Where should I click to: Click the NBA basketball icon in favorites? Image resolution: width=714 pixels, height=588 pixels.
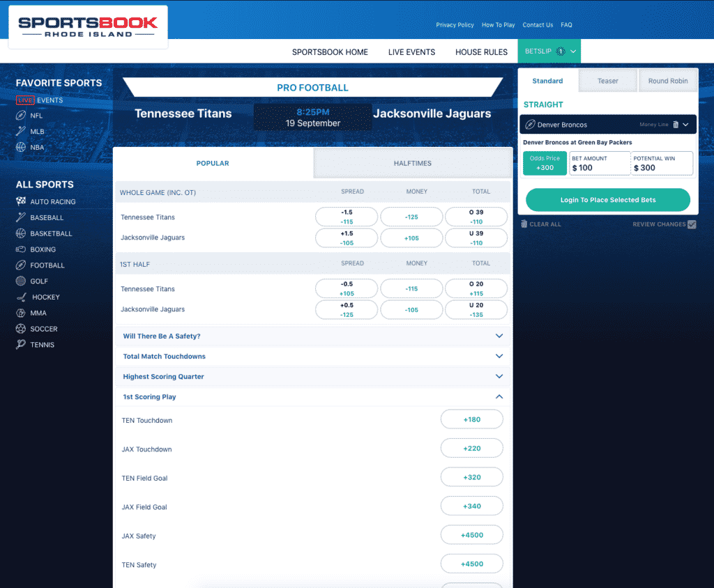pyautogui.click(x=20, y=147)
